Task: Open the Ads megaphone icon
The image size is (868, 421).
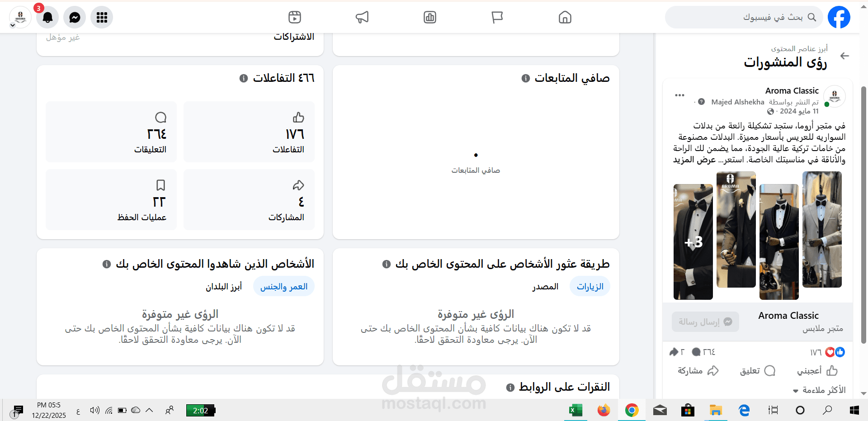Action: coord(362,17)
